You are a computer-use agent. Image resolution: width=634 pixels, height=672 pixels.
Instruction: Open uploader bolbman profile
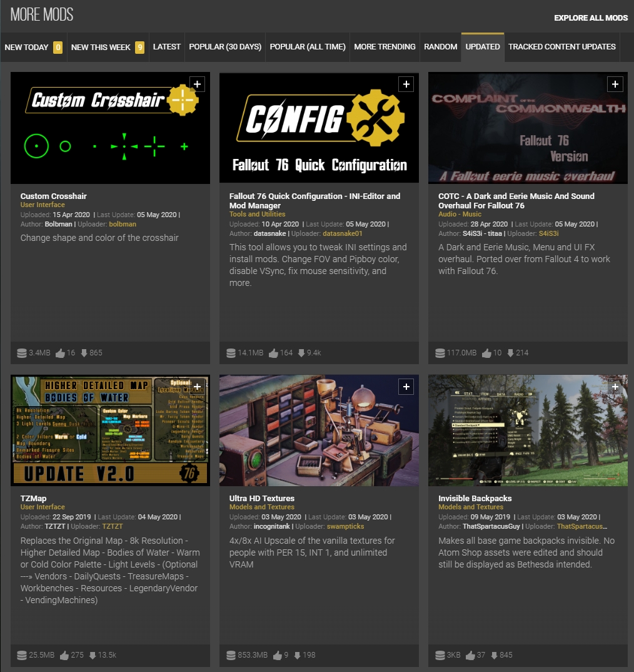click(123, 224)
